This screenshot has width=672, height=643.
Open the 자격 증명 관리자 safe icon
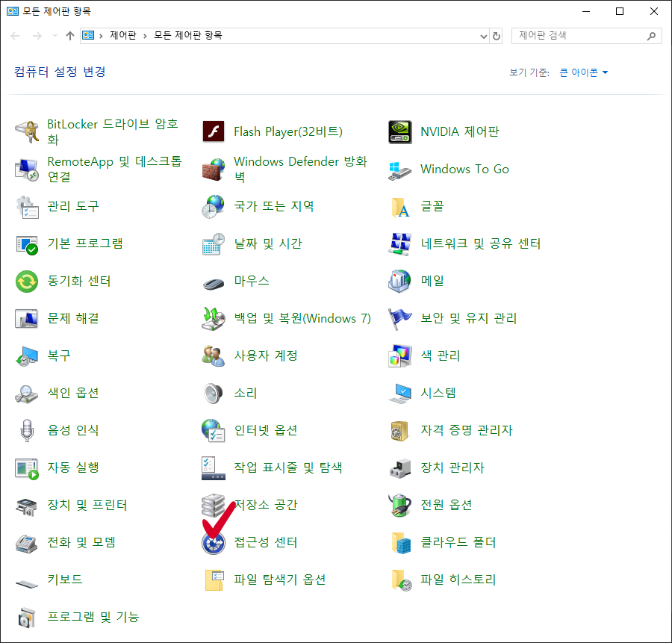coord(400,430)
